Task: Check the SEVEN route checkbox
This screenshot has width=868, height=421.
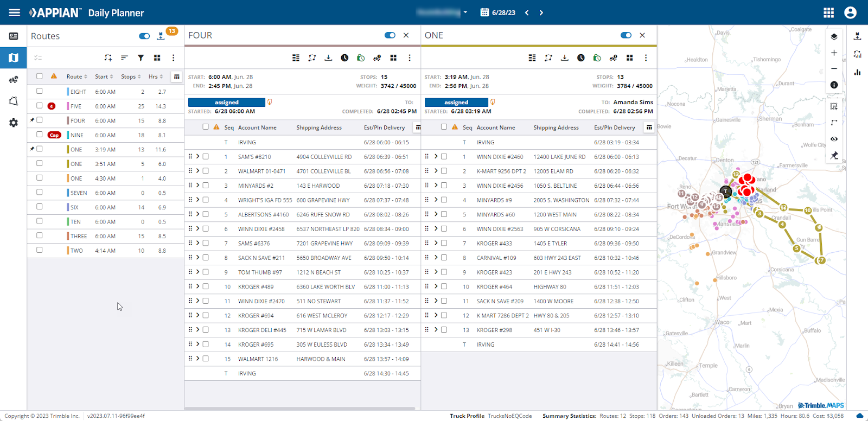Action: pos(39,192)
